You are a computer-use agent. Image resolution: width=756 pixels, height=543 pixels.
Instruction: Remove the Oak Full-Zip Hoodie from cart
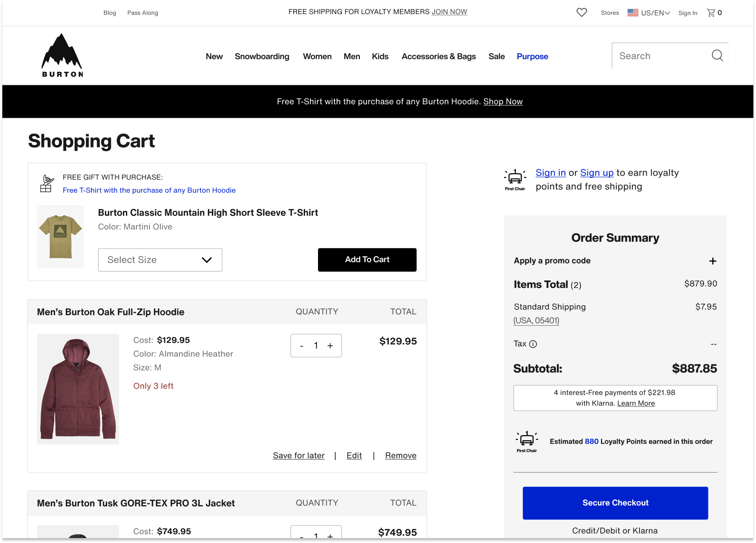point(401,456)
